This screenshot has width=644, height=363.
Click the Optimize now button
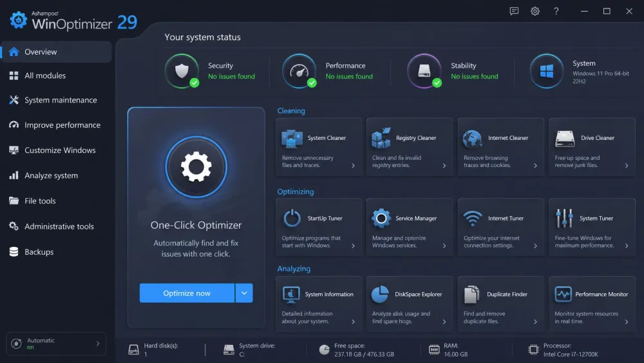click(x=187, y=293)
